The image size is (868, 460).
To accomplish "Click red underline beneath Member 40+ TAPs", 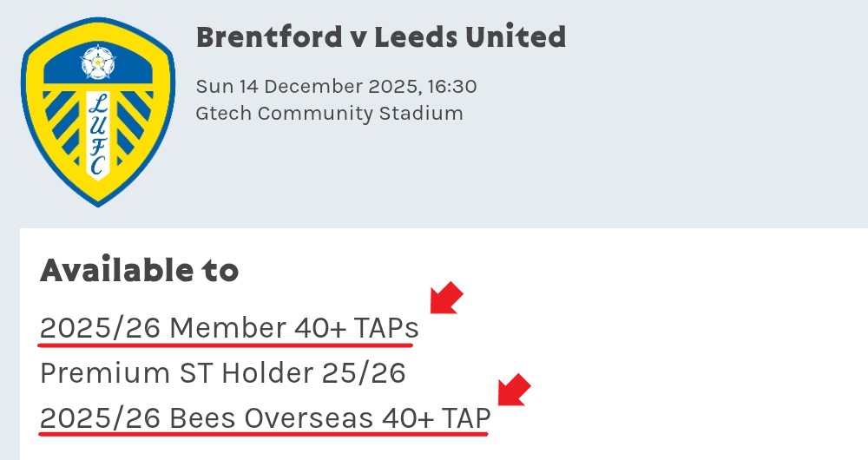I will pyautogui.click(x=226, y=345).
